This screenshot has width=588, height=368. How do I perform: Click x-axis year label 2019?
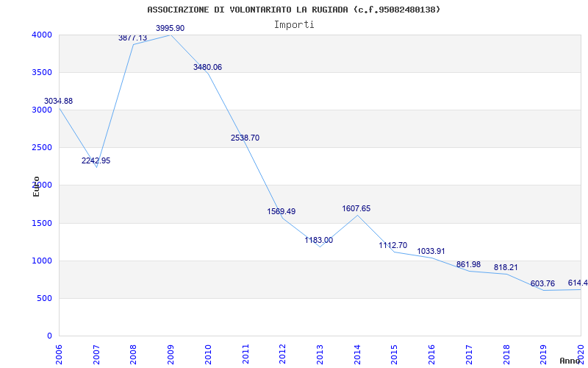coord(542,354)
